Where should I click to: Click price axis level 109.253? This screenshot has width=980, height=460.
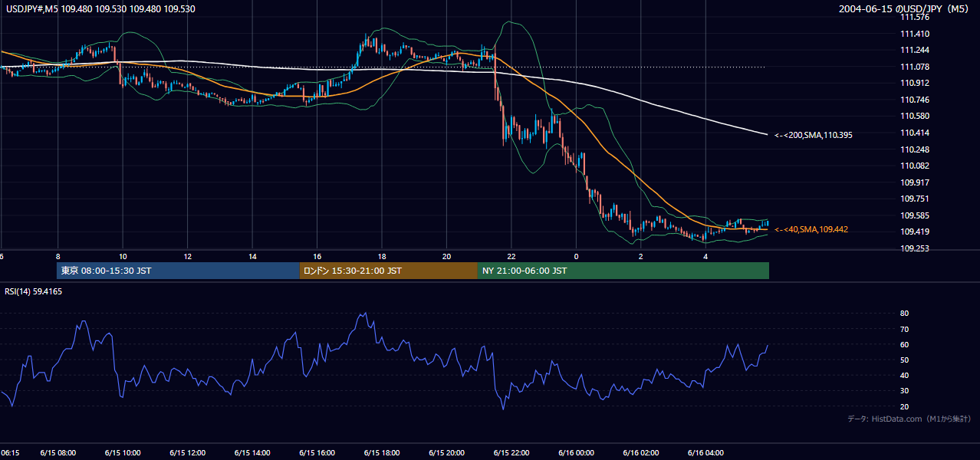[915, 248]
